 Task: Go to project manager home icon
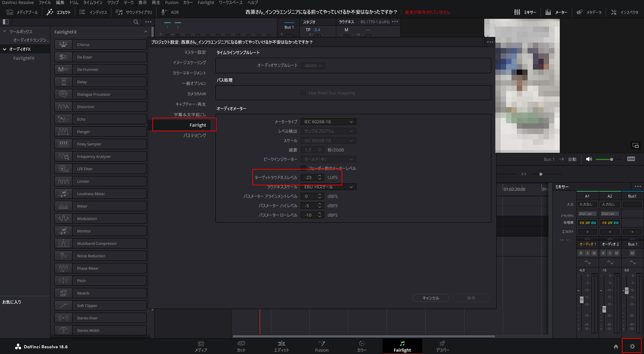tap(616, 346)
